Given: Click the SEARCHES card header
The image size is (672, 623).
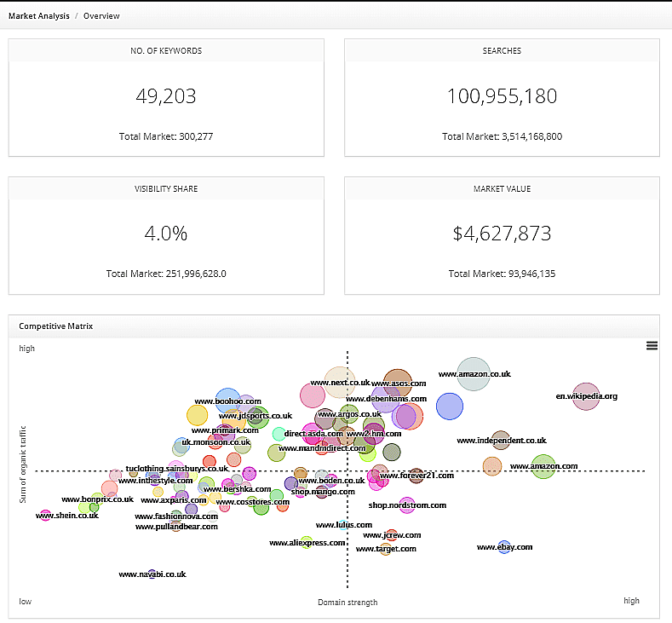Looking at the screenshot, I should pos(502,50).
